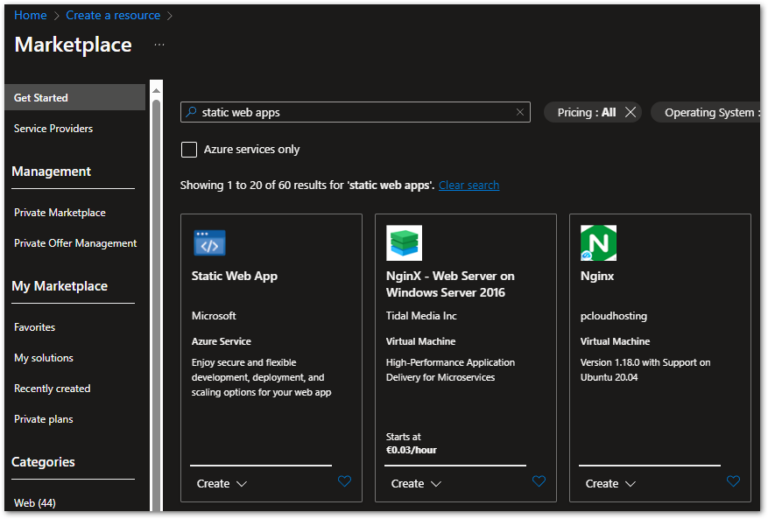Open the Operating System filter pill
This screenshot has width=768, height=519.
tap(708, 113)
